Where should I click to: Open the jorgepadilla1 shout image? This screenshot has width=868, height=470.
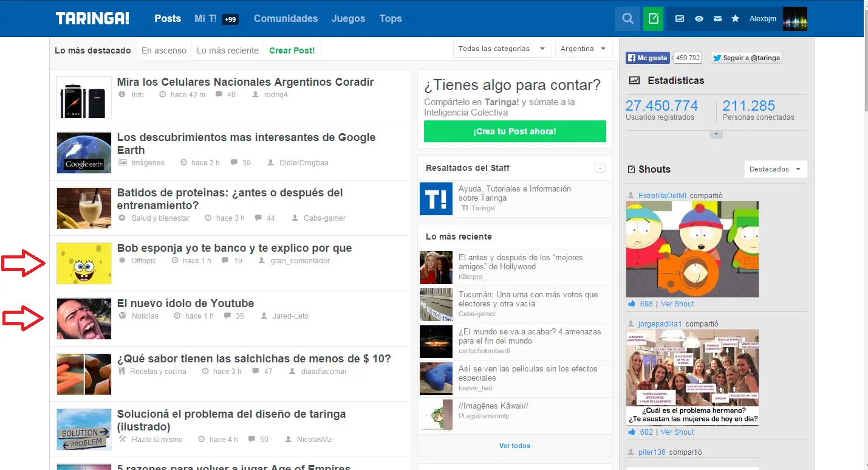pyautogui.click(x=692, y=378)
